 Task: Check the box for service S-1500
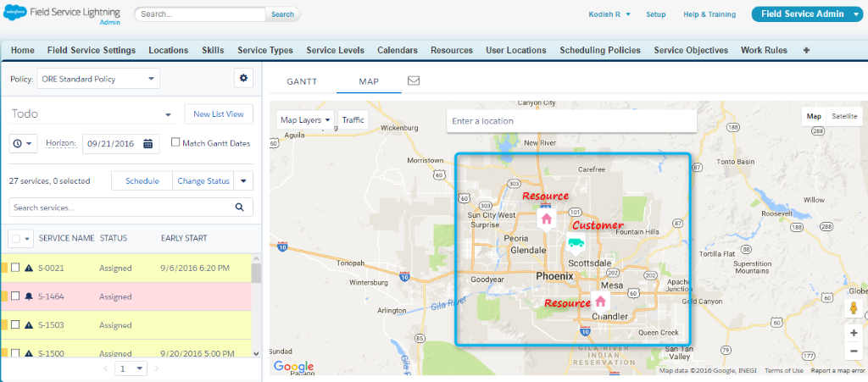point(15,352)
